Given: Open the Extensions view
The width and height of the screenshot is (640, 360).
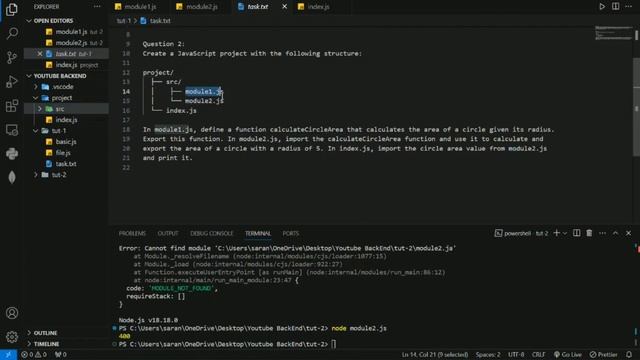Looking at the screenshot, I should (x=12, y=106).
